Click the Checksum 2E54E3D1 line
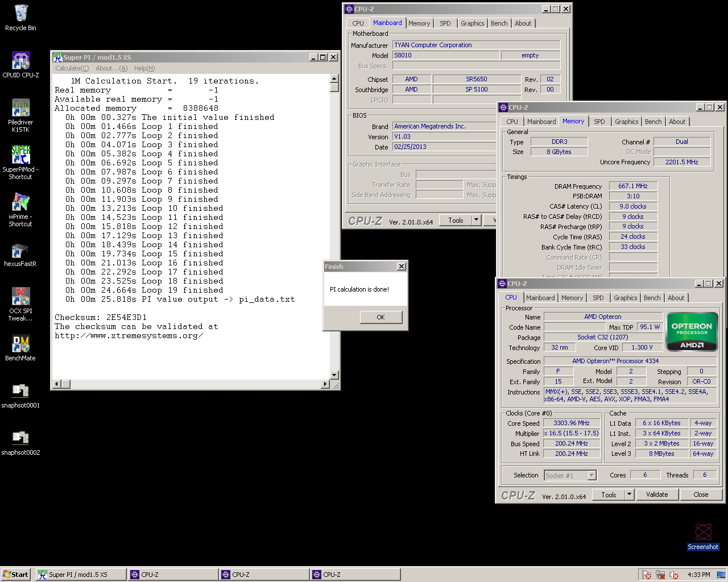The width and height of the screenshot is (728, 582). click(101, 317)
